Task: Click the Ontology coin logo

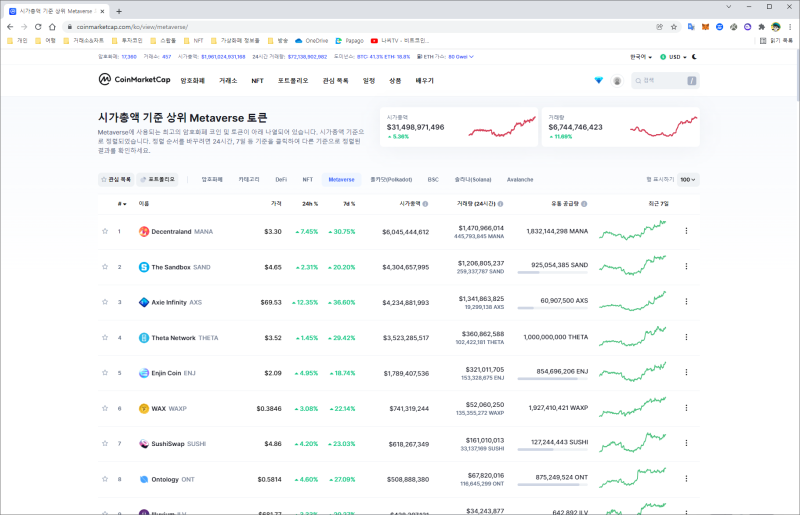Action: pos(144,479)
